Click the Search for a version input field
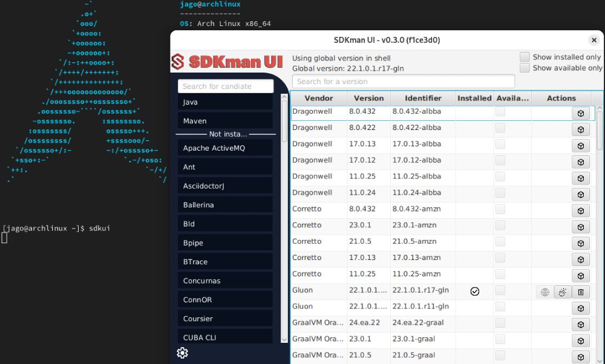The height and width of the screenshot is (364, 605). coord(402,81)
